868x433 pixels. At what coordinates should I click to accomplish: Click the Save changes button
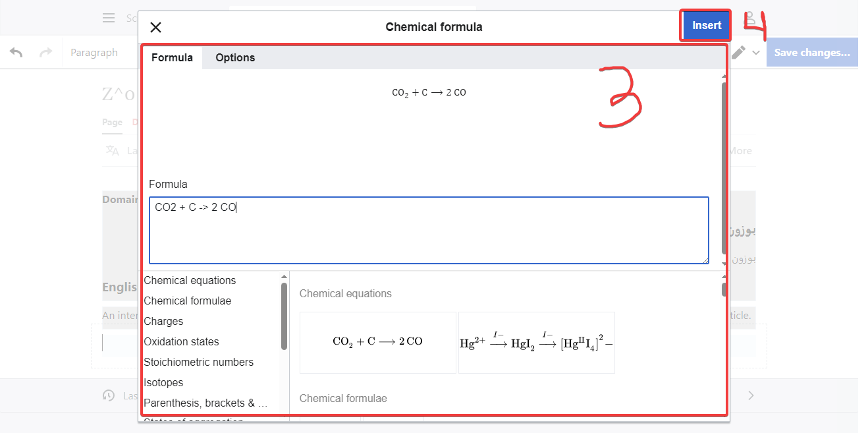pos(812,51)
